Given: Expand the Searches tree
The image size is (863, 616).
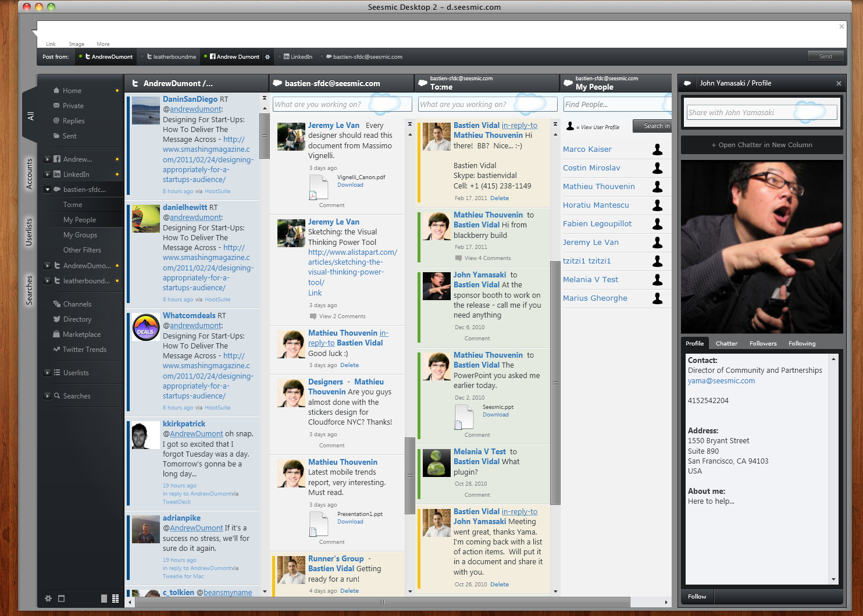Looking at the screenshot, I should pos(48,396).
